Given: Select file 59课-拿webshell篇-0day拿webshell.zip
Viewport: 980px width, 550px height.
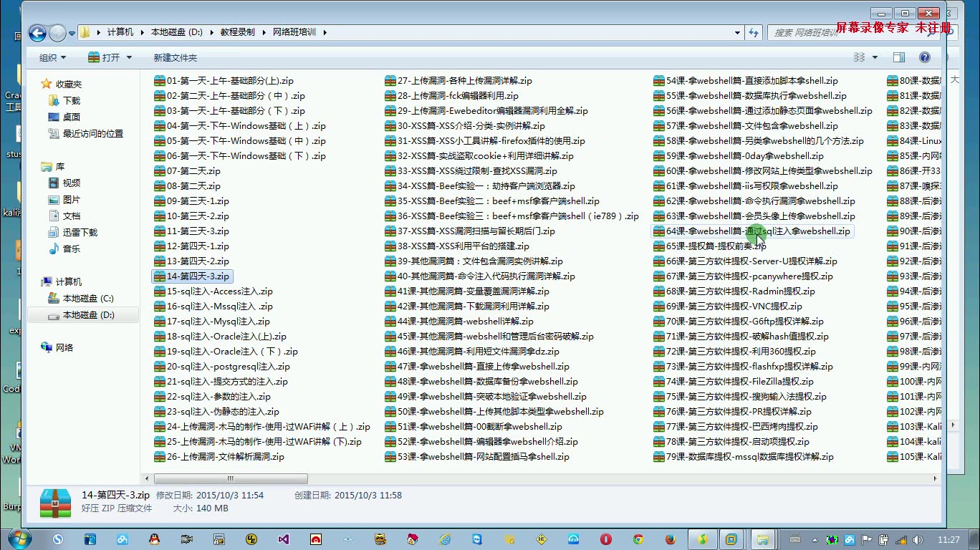Looking at the screenshot, I should (x=739, y=156).
